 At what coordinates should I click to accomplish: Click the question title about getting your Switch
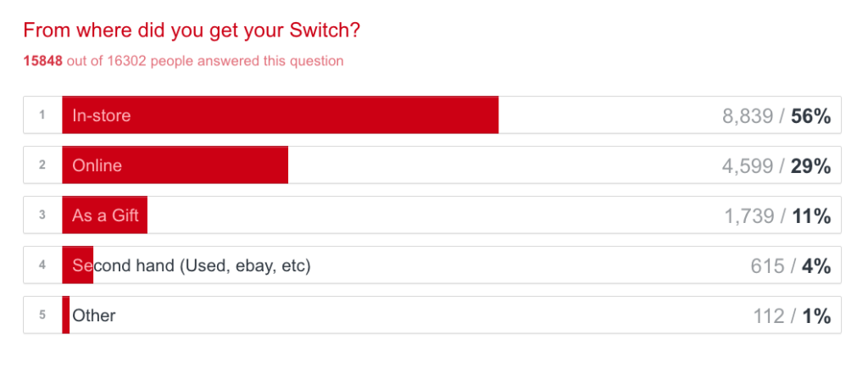pyautogui.click(x=192, y=31)
